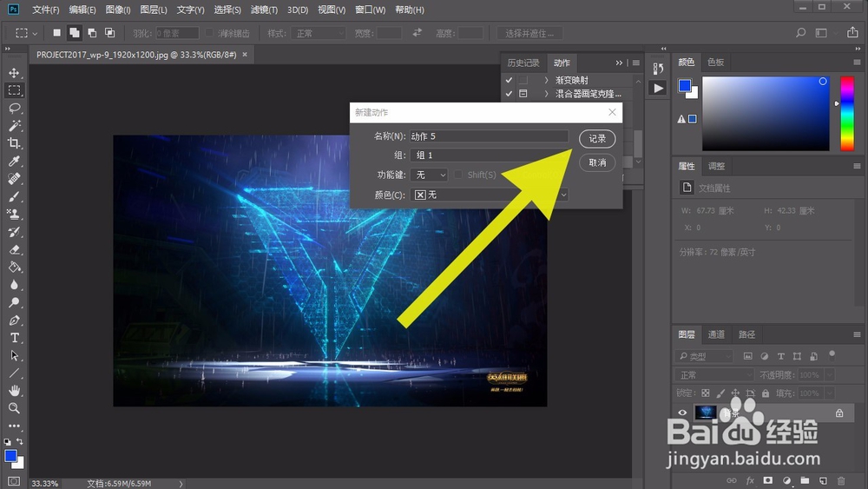Select the Paint Bucket tool
The image size is (868, 489).
click(x=15, y=268)
